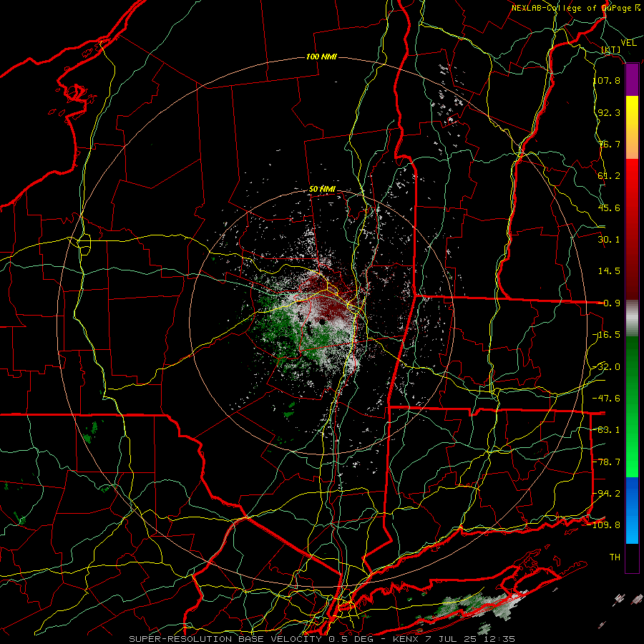644x644 pixels.
Task: Pick the bright green segment of the color bar
Action: [x=632, y=448]
